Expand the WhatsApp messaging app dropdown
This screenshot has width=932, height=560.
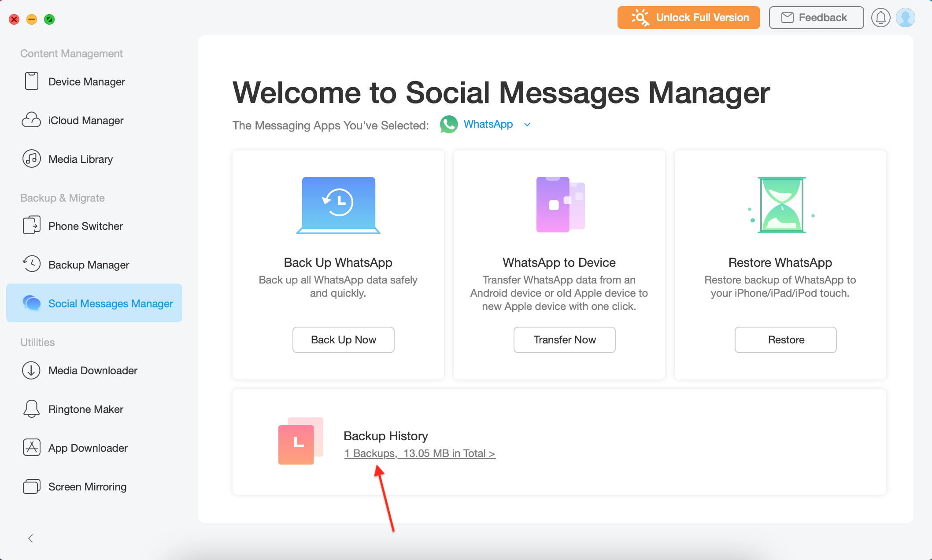pos(527,125)
